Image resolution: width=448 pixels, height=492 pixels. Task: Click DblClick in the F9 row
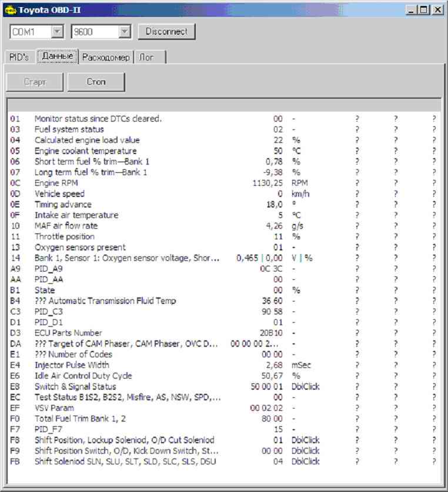pyautogui.click(x=306, y=451)
